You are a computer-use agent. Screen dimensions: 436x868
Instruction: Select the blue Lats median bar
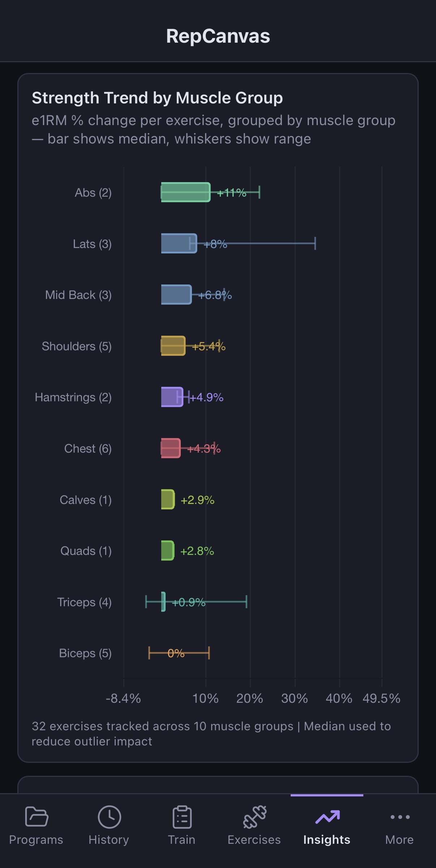pos(179,244)
